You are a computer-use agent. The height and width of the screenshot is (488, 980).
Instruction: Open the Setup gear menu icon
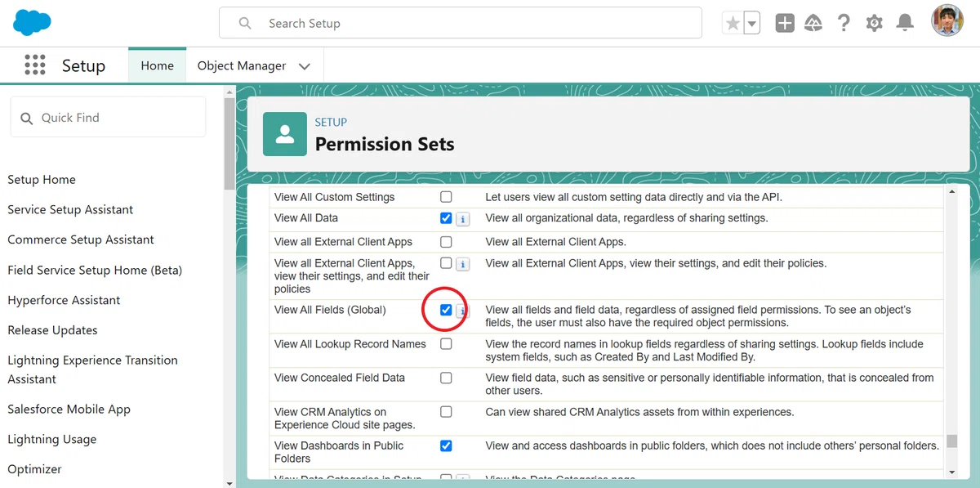tap(875, 23)
